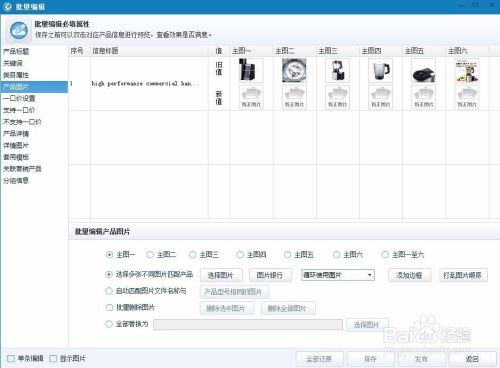
Task: Select the 主图六 radio button
Action: (336, 255)
